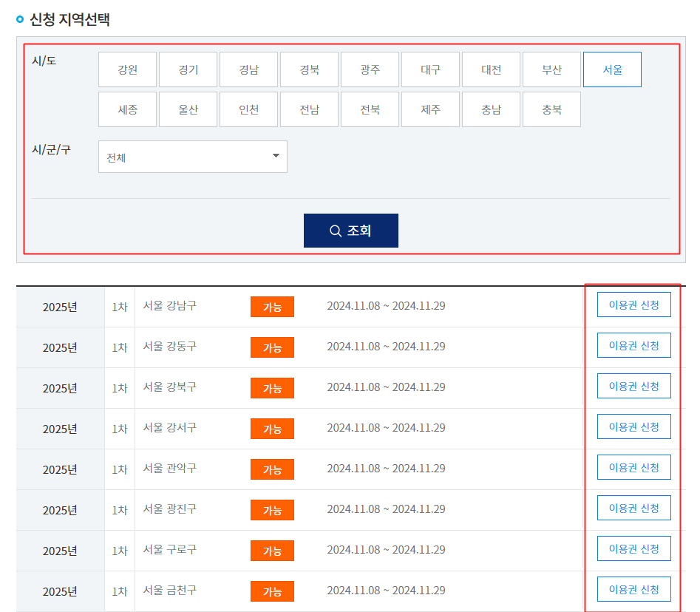Select the 서울 region (currently highlighted)
The width and height of the screenshot is (700, 612).
coord(612,69)
